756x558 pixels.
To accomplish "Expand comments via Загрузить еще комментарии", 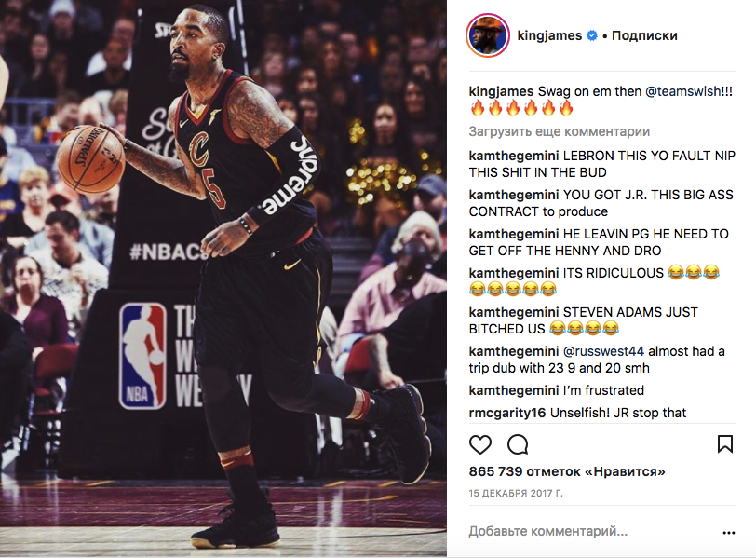I will click(x=560, y=131).
